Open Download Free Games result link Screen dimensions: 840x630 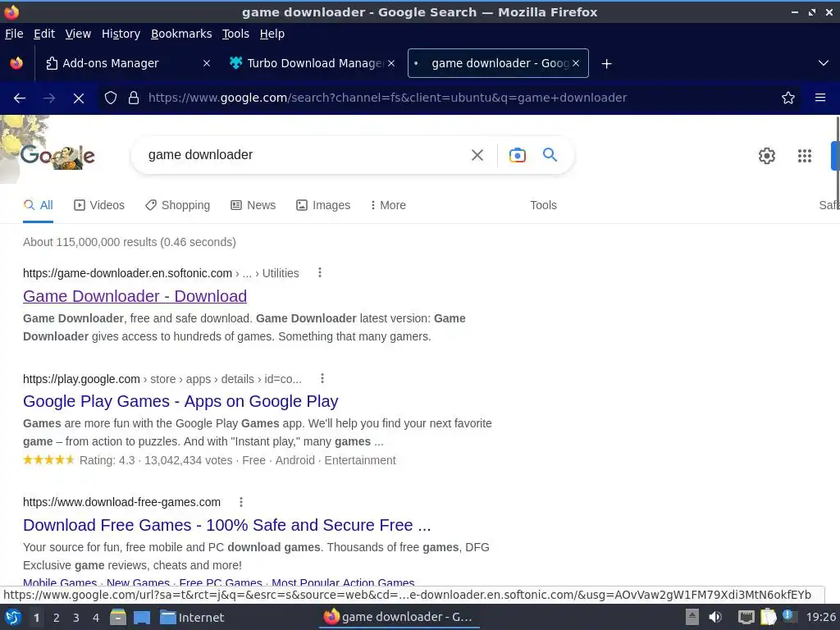coord(226,525)
